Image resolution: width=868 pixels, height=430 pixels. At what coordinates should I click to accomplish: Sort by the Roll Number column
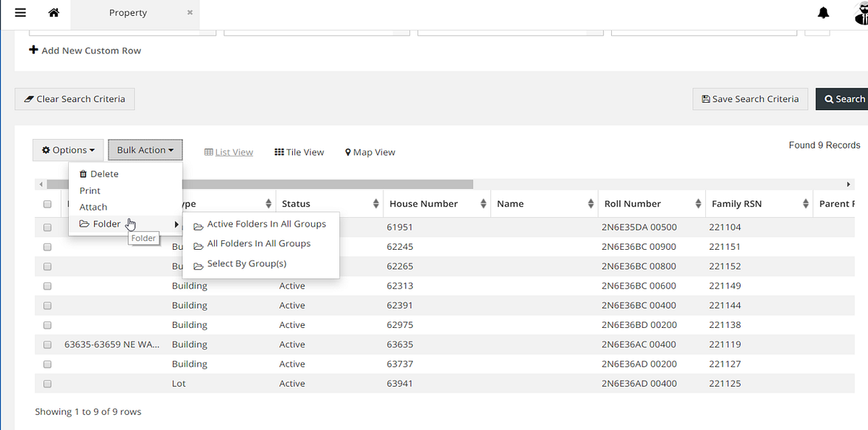point(651,204)
